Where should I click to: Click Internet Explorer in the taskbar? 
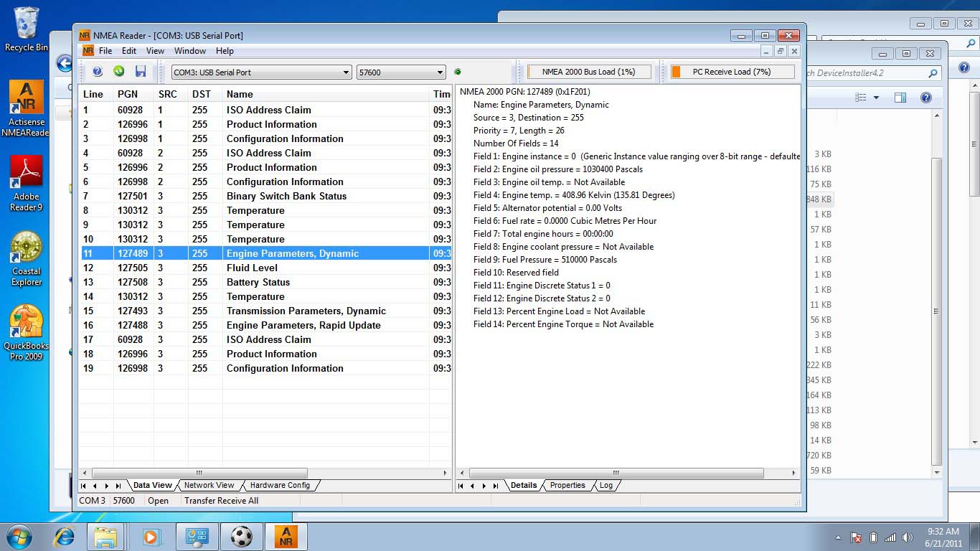(65, 537)
